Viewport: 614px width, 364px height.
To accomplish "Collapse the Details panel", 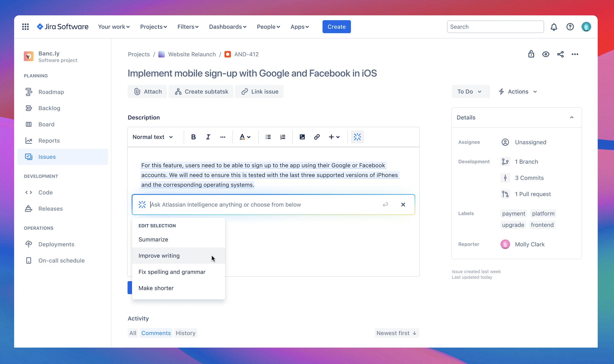I will tap(571, 117).
